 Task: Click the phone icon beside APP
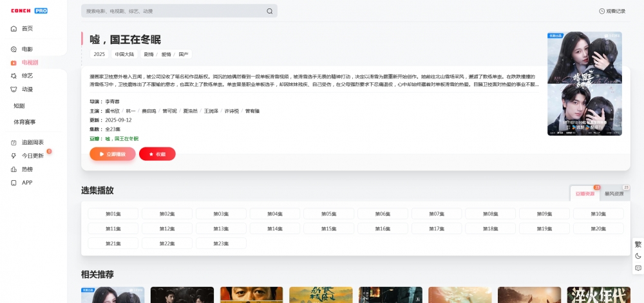[14, 183]
